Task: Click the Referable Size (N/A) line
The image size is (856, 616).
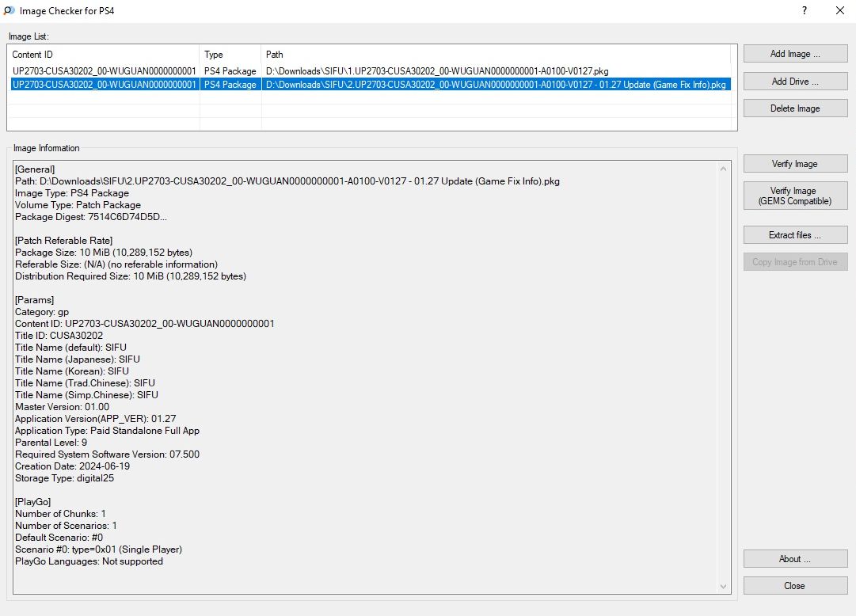Action: pos(116,264)
